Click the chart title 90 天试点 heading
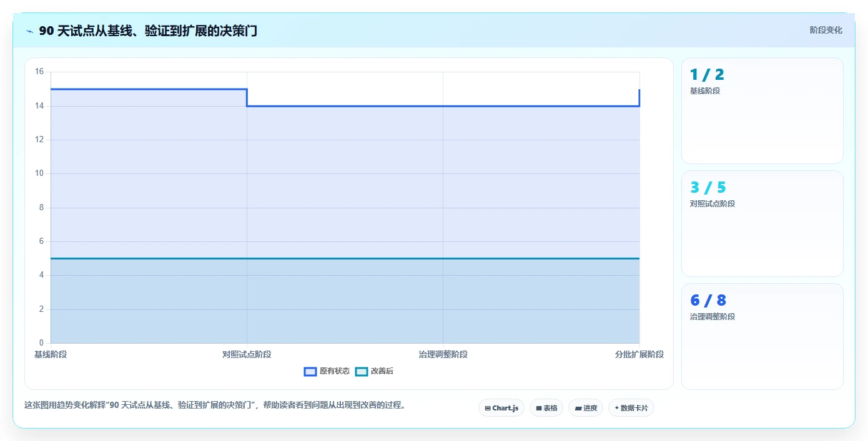This screenshot has width=868, height=441. pyautogui.click(x=148, y=31)
